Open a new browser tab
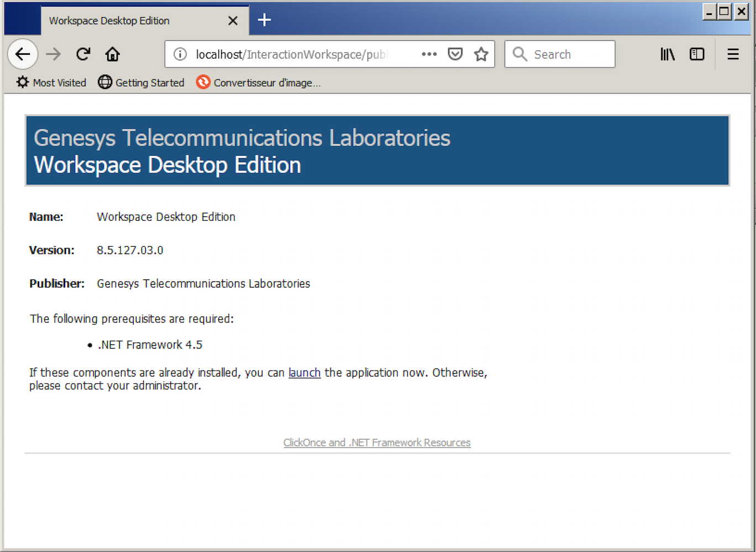The image size is (756, 552). pyautogui.click(x=264, y=20)
